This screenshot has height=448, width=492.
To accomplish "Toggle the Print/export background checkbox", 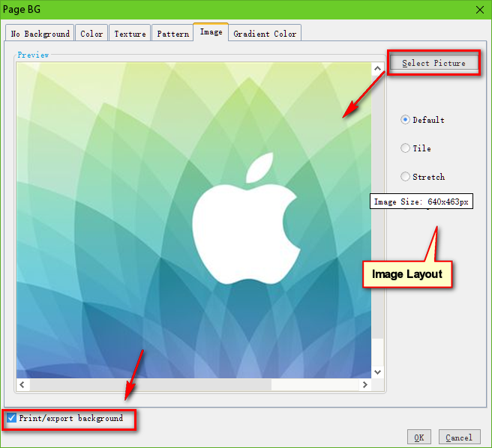I will 11,418.
